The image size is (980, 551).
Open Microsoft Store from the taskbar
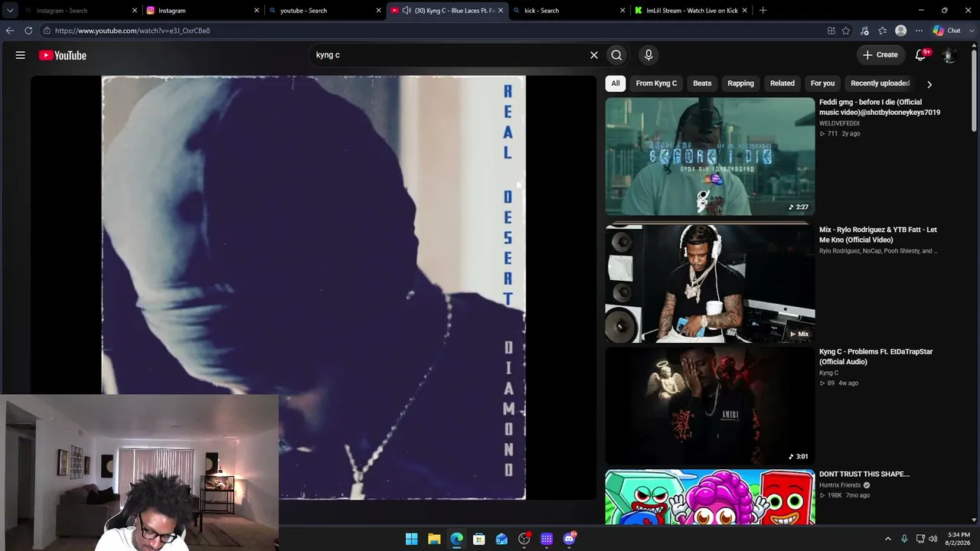[x=479, y=539]
